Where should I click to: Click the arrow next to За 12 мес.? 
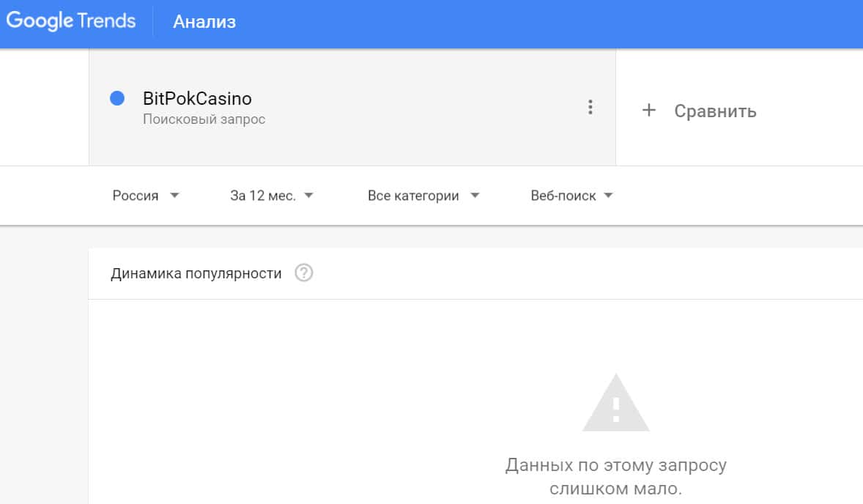pos(308,196)
